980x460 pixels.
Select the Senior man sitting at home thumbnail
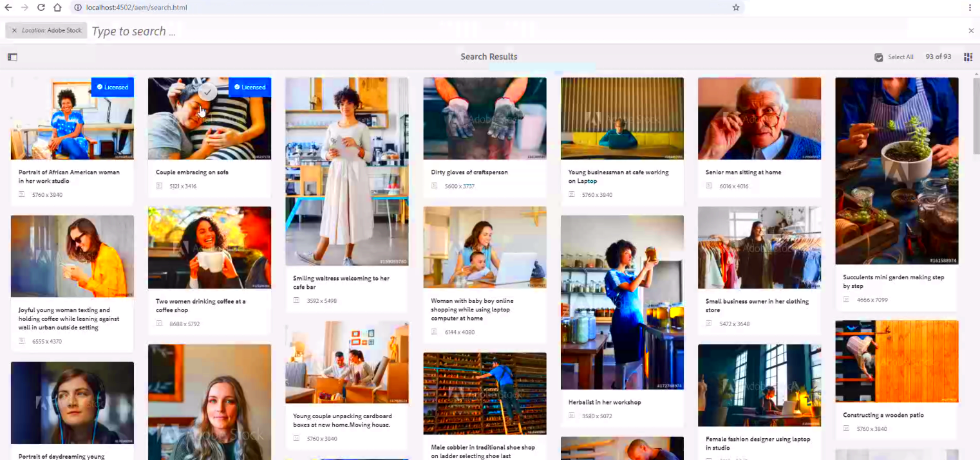(x=759, y=118)
